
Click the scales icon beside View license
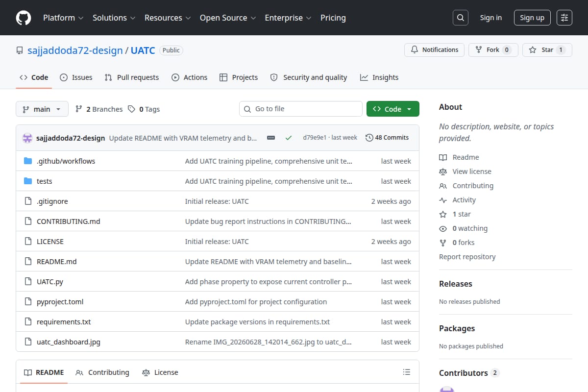pyautogui.click(x=443, y=171)
